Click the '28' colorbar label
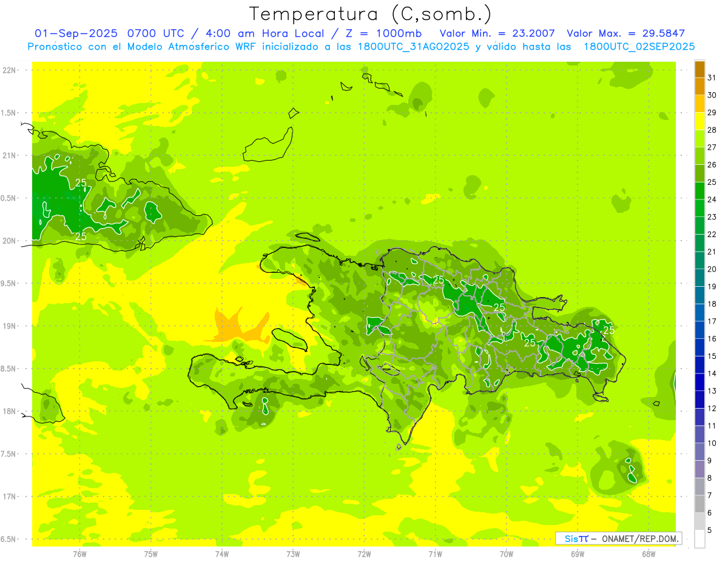 click(x=712, y=130)
